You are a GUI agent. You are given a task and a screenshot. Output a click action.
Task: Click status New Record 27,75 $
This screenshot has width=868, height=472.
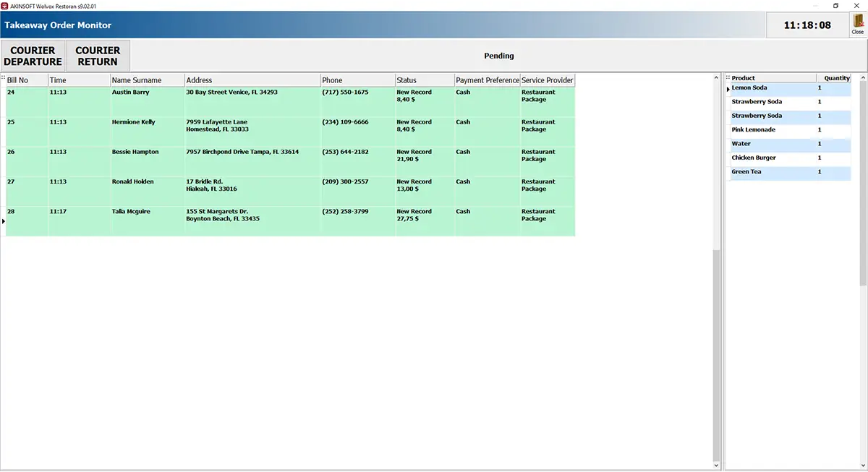[x=414, y=215]
